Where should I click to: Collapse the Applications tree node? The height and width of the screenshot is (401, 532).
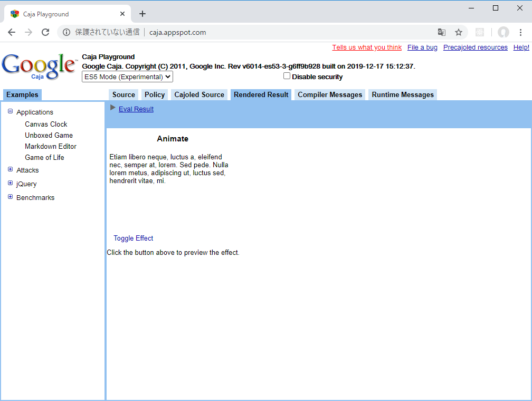point(9,111)
